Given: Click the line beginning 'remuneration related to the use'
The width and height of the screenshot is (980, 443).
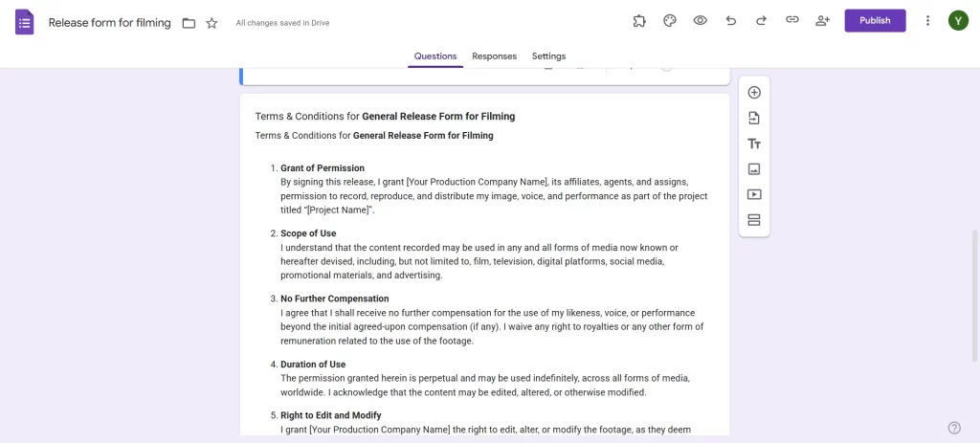Looking at the screenshot, I should pyautogui.click(x=377, y=341).
